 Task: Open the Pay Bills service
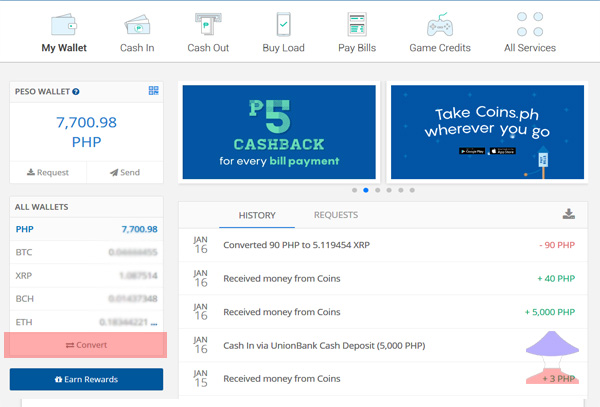[x=357, y=34]
